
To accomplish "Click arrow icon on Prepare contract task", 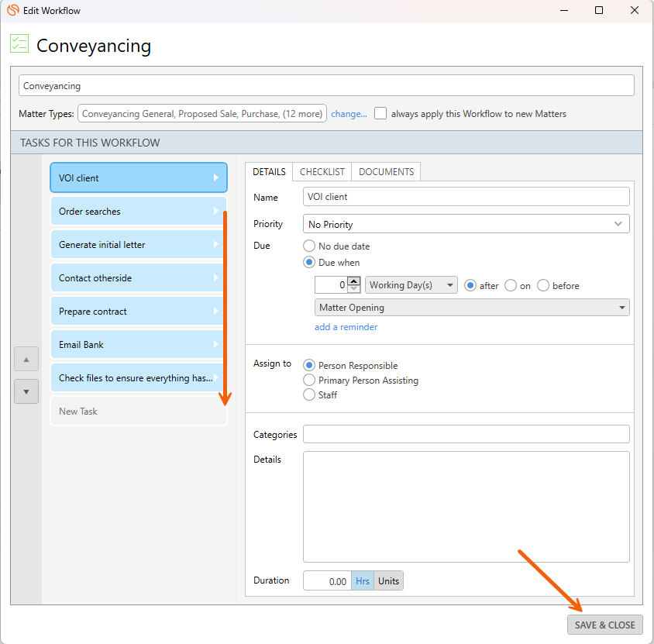I will tap(216, 312).
